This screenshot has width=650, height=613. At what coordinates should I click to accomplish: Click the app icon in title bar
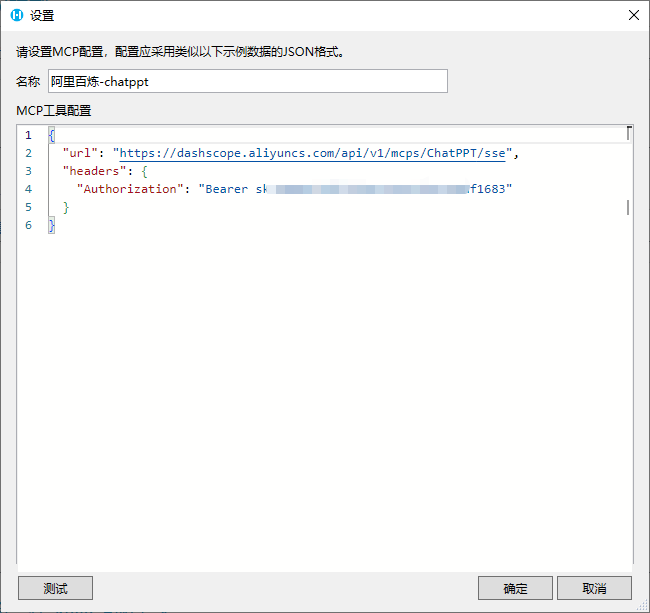pyautogui.click(x=17, y=15)
